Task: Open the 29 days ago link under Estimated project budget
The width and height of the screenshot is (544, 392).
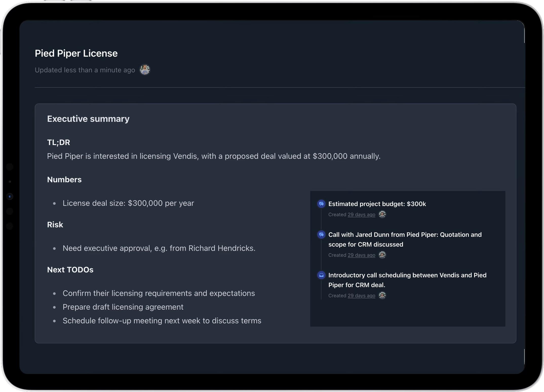Action: point(361,214)
